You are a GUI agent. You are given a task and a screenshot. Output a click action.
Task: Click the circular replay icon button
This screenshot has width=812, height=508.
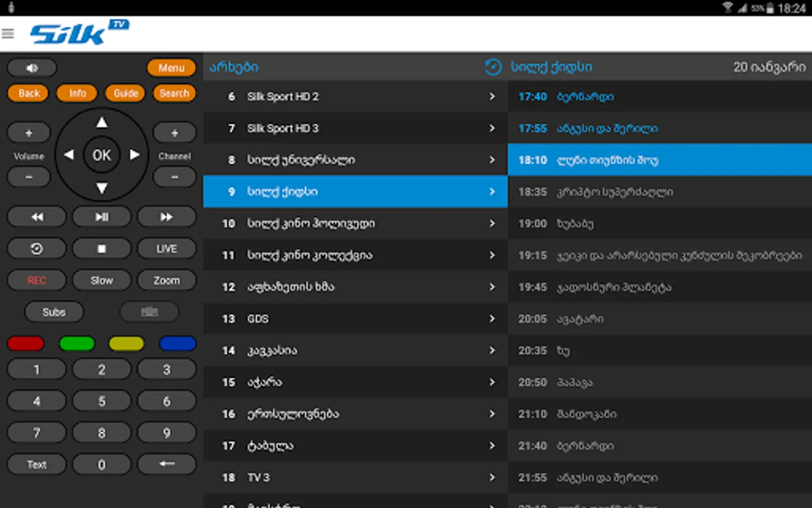[37, 249]
